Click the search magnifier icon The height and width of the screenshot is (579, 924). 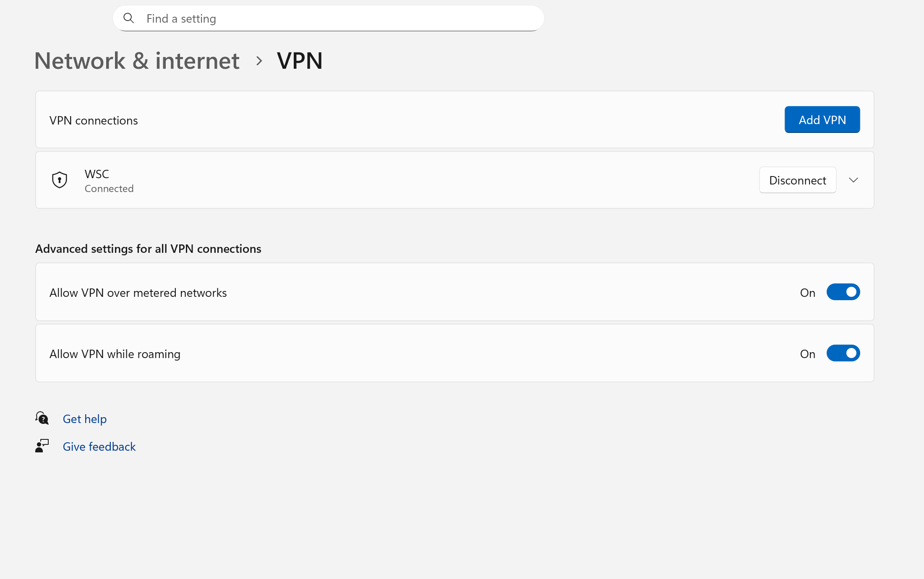pyautogui.click(x=128, y=18)
